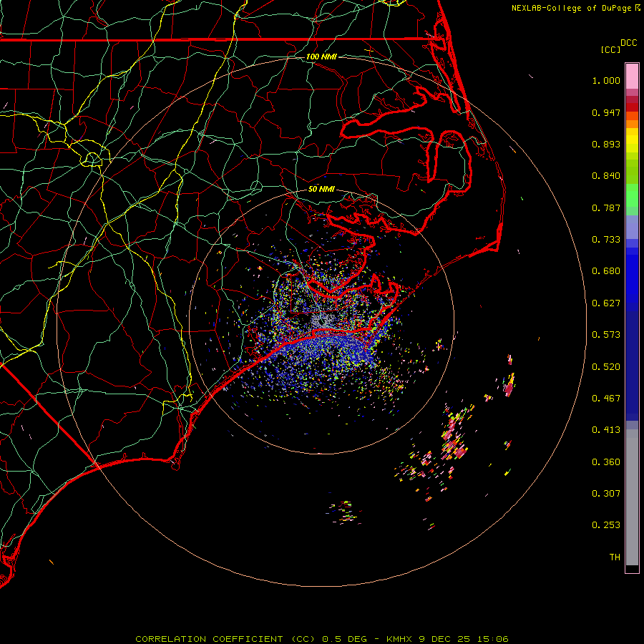Click the 0.840 scale value
The height and width of the screenshot is (644, 644).
point(606,176)
